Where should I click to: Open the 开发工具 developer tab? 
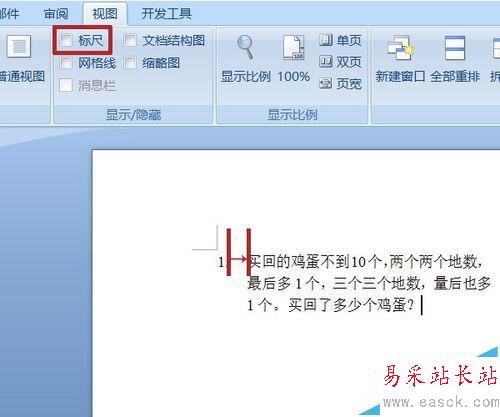coord(166,14)
